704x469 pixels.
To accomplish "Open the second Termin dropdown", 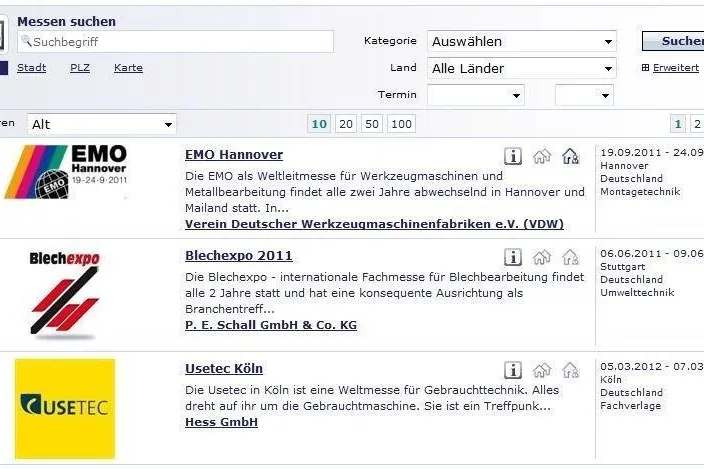I will point(584,95).
